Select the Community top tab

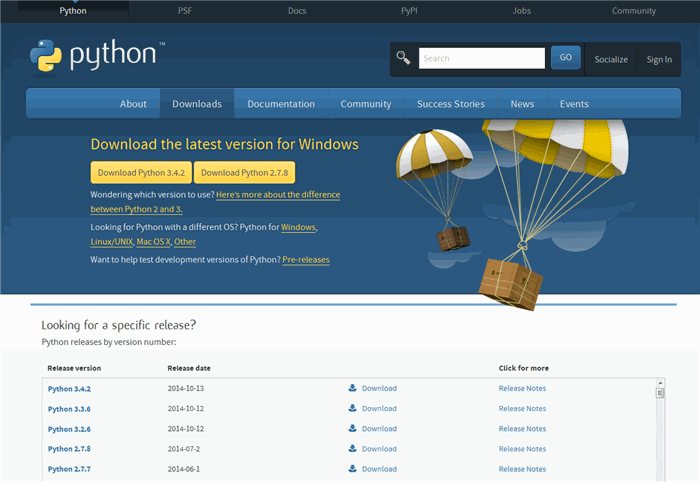(633, 11)
